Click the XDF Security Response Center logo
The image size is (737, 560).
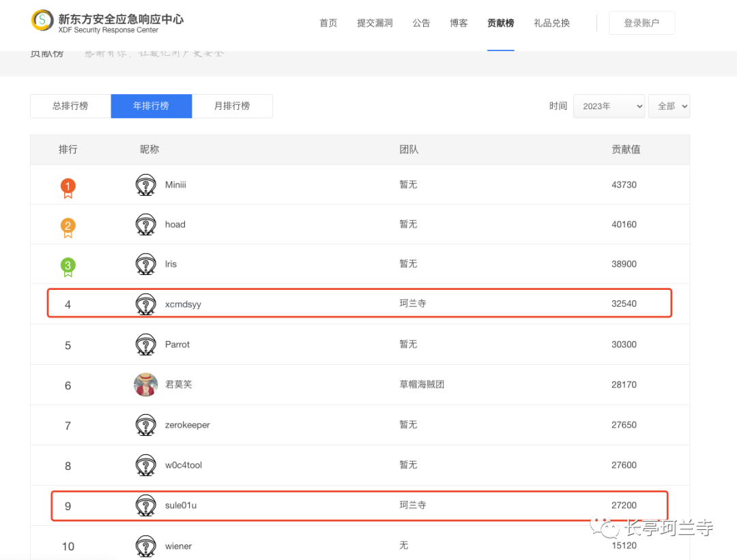click(x=107, y=22)
